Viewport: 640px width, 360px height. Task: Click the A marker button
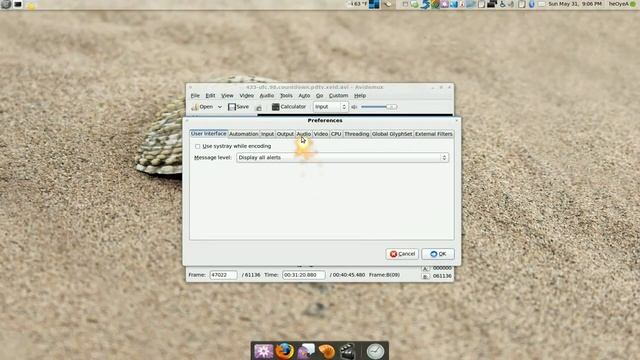click(x=425, y=269)
